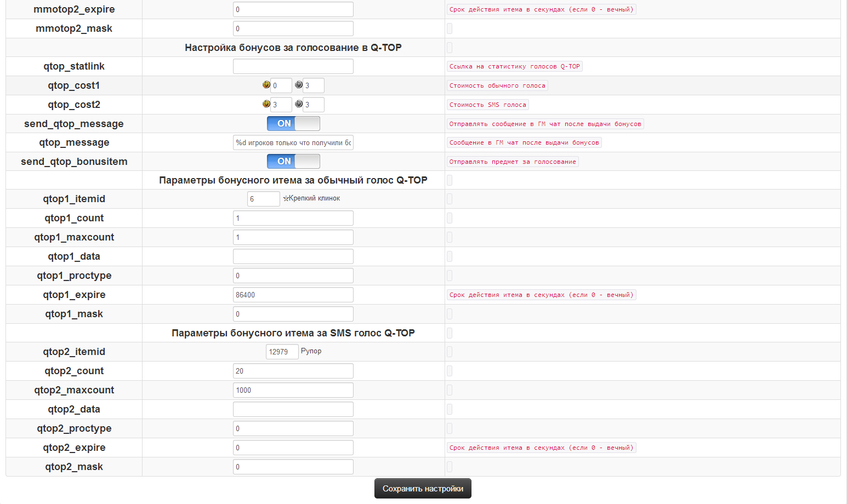
Task: Click the qtop2_maxcount row label
Action: (74, 390)
